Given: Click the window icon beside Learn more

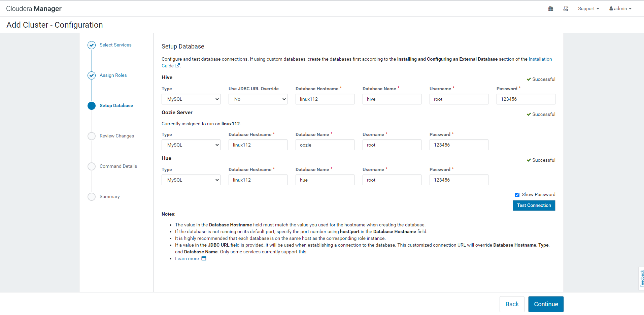Looking at the screenshot, I should coord(204,259).
